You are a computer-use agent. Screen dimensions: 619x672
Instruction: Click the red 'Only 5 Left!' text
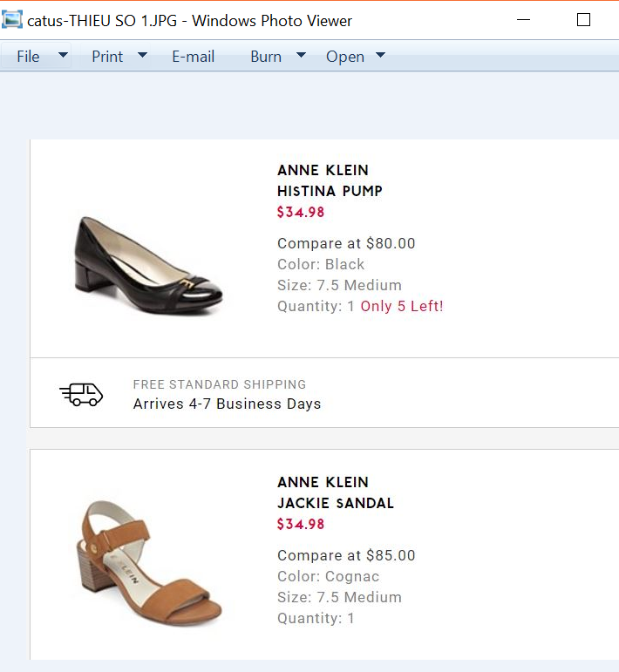click(x=402, y=306)
